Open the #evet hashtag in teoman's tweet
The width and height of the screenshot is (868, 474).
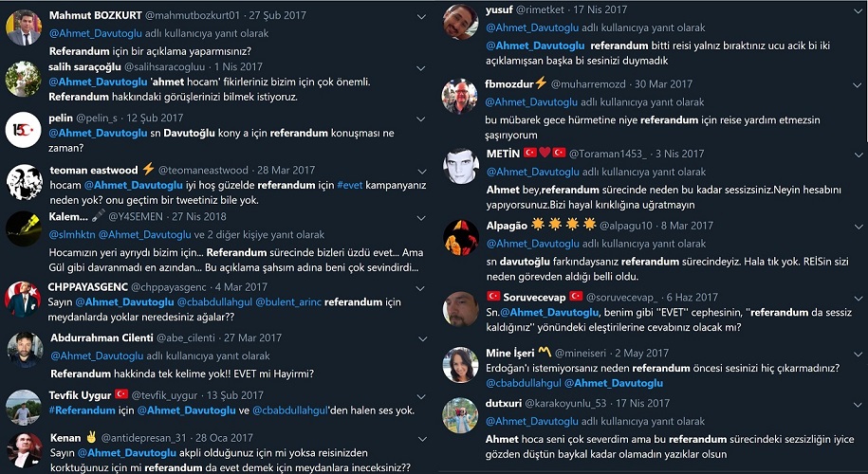(349, 185)
